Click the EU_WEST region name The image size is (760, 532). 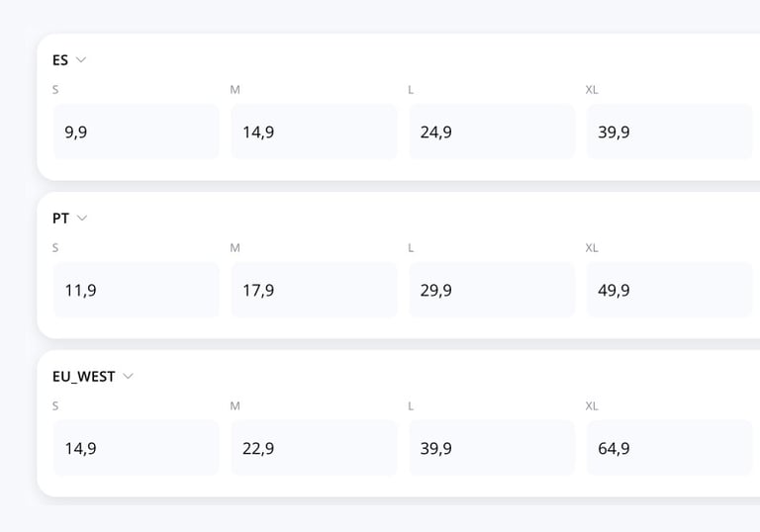[83, 377]
